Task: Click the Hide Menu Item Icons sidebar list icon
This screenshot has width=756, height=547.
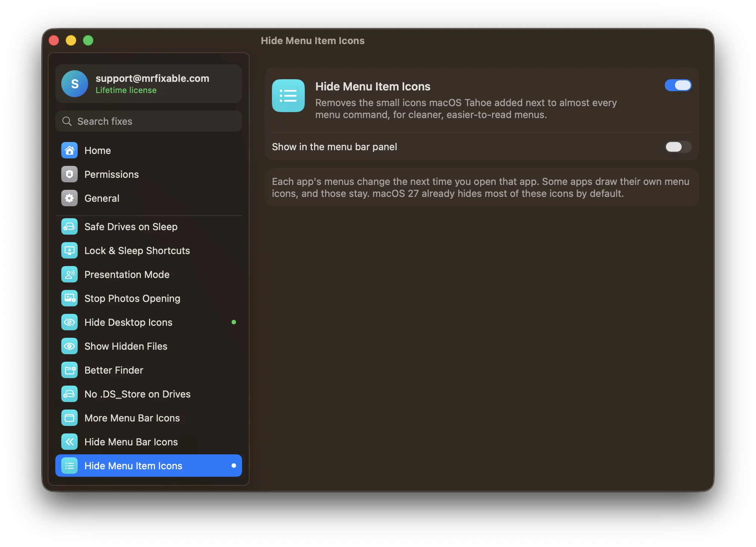Action: click(69, 466)
